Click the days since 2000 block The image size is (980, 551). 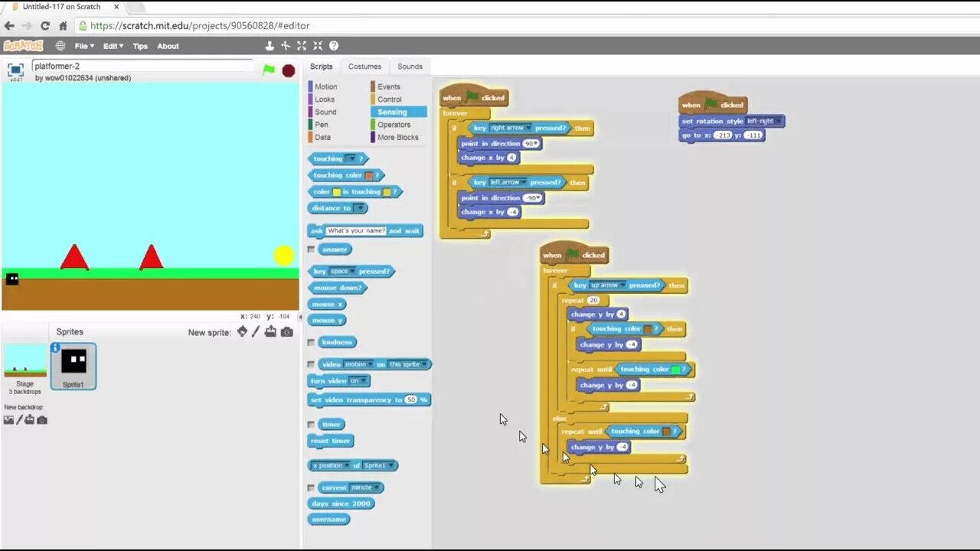point(341,504)
